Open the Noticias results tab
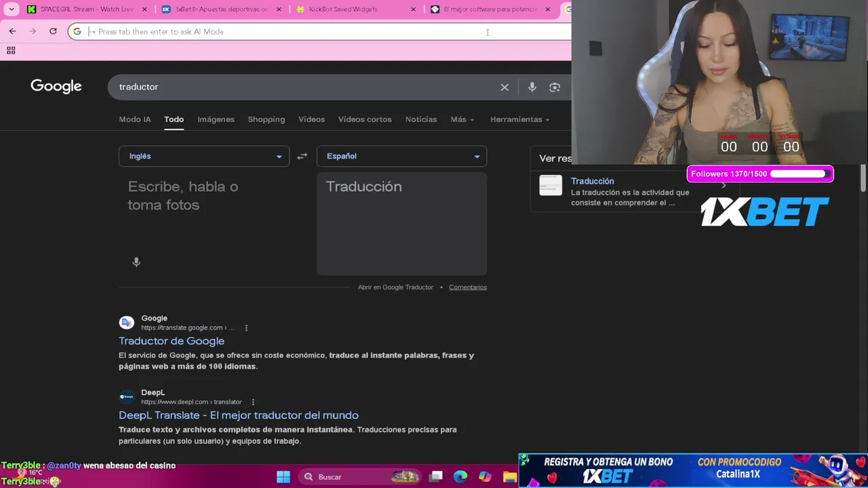Image resolution: width=868 pixels, height=488 pixels. point(421,119)
